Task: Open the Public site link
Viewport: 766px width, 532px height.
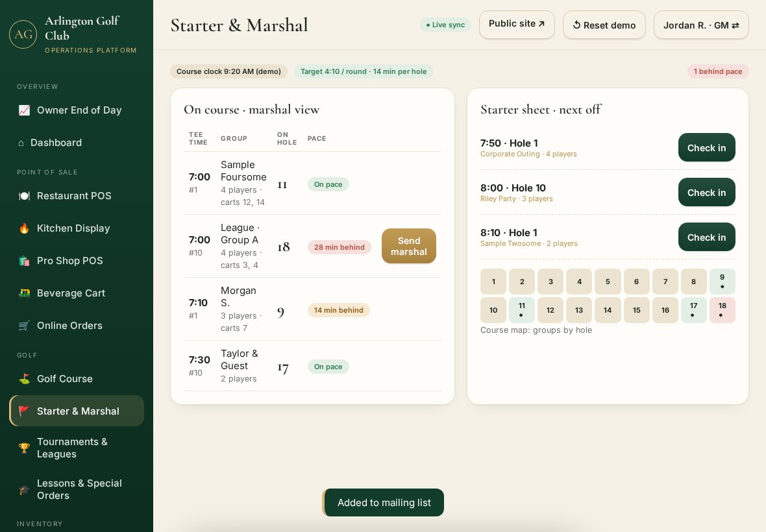Action: [x=517, y=25]
